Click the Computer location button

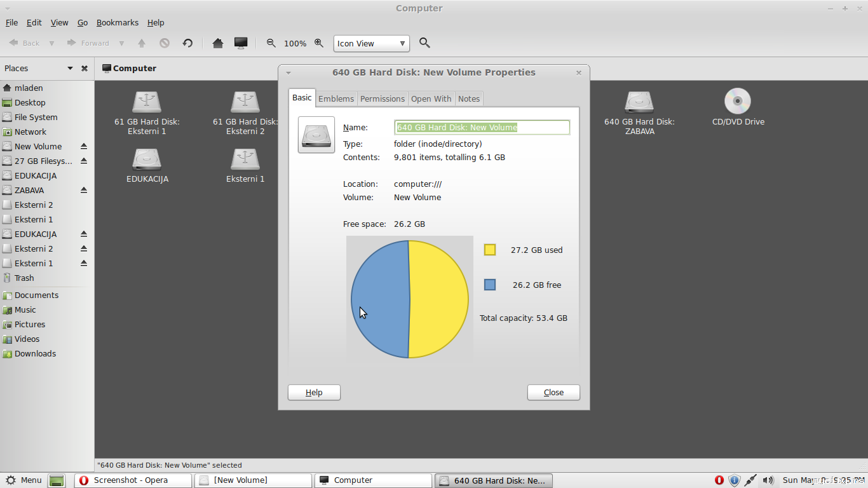pyautogui.click(x=129, y=69)
